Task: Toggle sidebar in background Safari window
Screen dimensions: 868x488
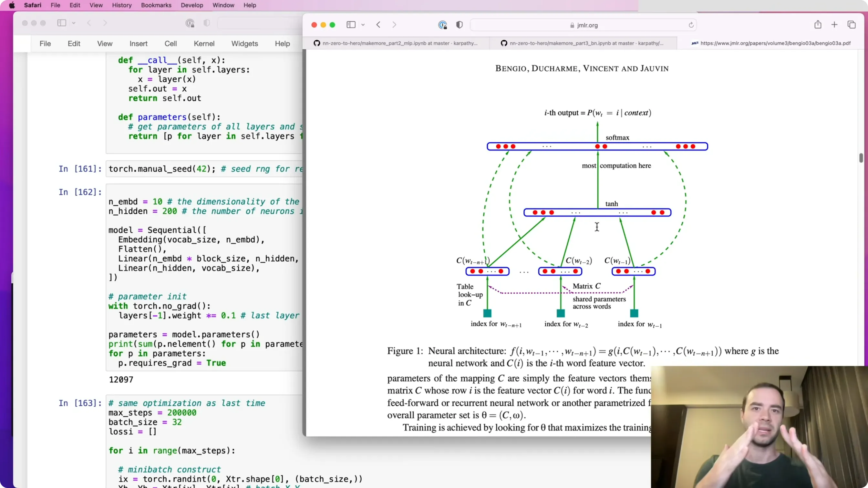Action: click(62, 23)
